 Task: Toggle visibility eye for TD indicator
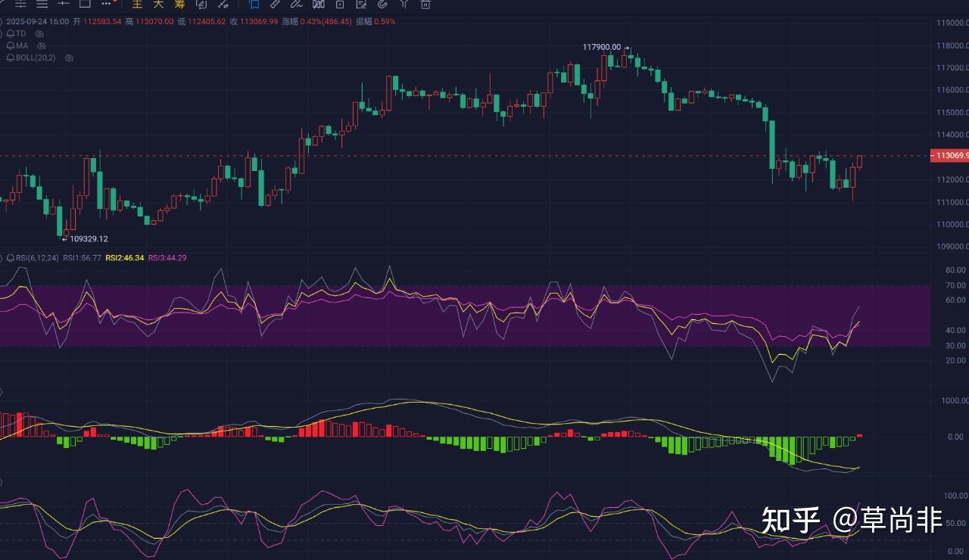tap(39, 34)
